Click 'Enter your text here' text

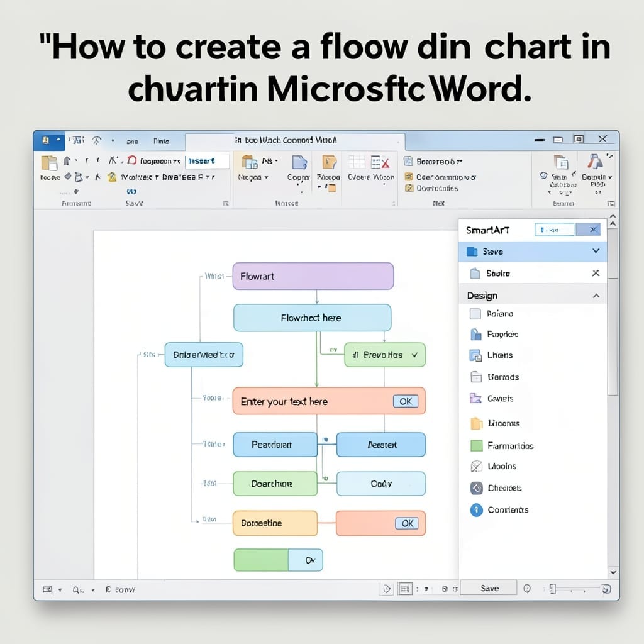pos(284,402)
